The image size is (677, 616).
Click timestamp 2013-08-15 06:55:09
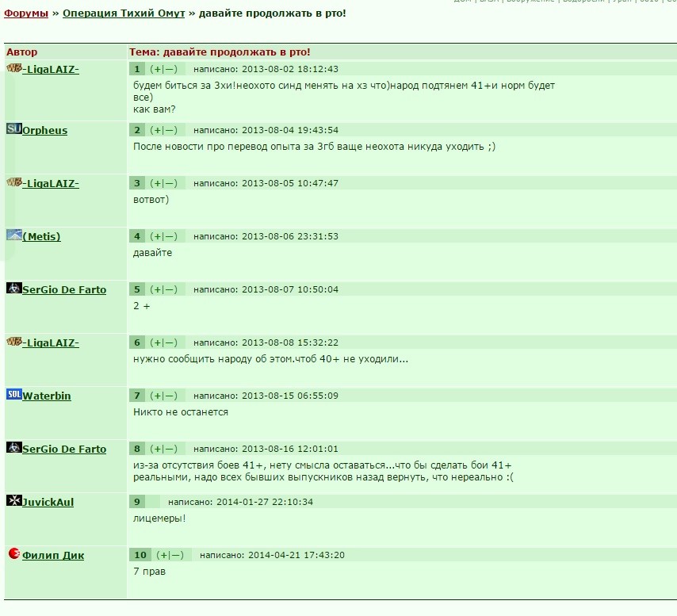(x=289, y=396)
